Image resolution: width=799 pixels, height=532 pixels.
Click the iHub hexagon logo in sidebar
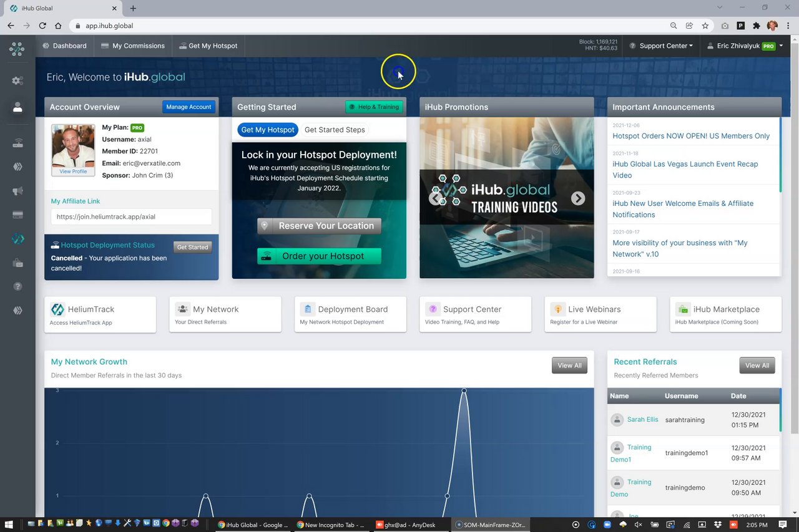coord(17,49)
